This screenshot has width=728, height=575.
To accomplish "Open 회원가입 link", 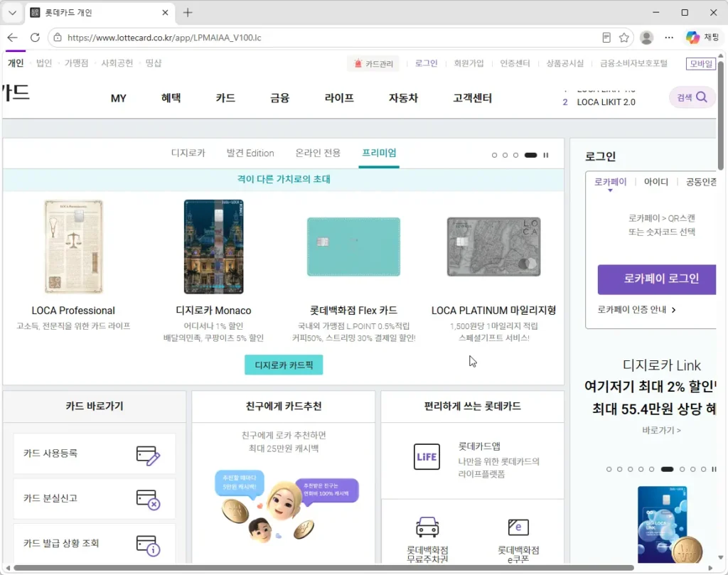I will pos(469,63).
